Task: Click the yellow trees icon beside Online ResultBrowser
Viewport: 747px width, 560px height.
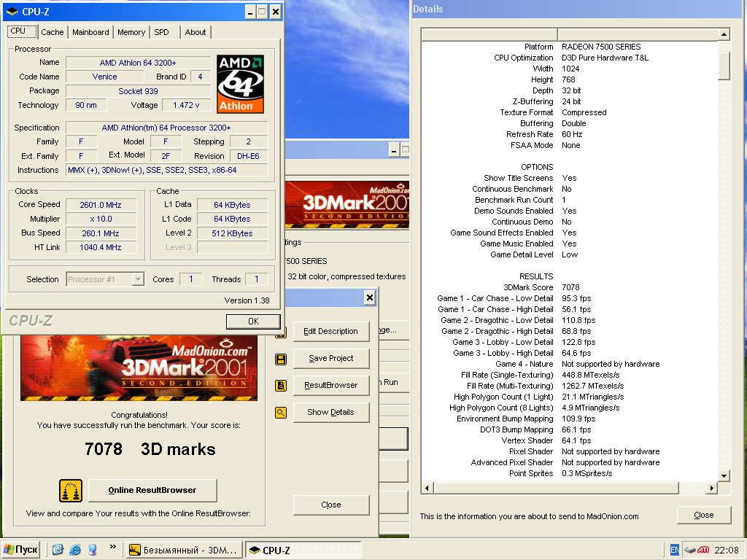Action: click(71, 491)
